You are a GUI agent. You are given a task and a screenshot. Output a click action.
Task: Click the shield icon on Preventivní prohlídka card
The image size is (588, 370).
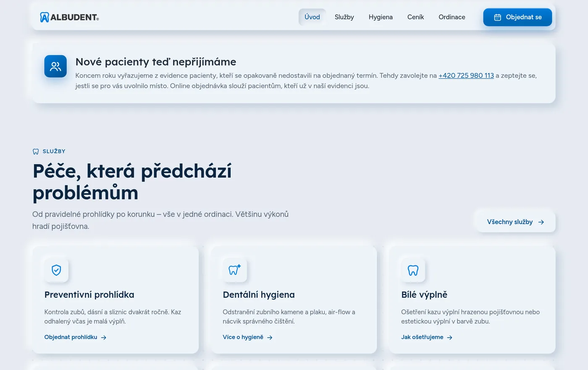tap(56, 270)
